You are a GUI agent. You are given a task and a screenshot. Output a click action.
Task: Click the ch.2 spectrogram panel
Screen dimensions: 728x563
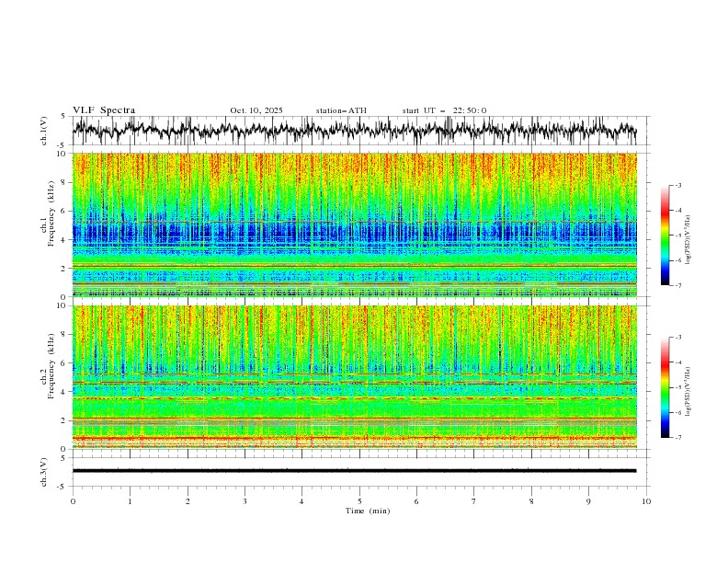click(354, 377)
